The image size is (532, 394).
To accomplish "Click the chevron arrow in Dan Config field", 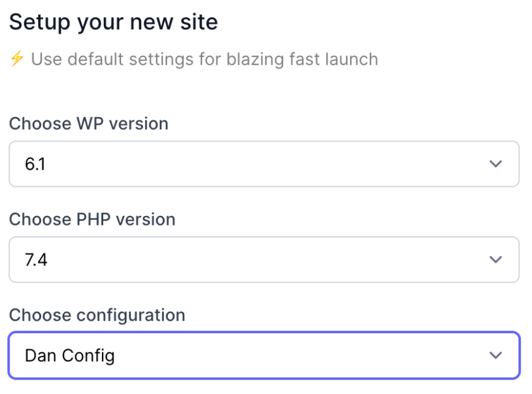I will (495, 355).
